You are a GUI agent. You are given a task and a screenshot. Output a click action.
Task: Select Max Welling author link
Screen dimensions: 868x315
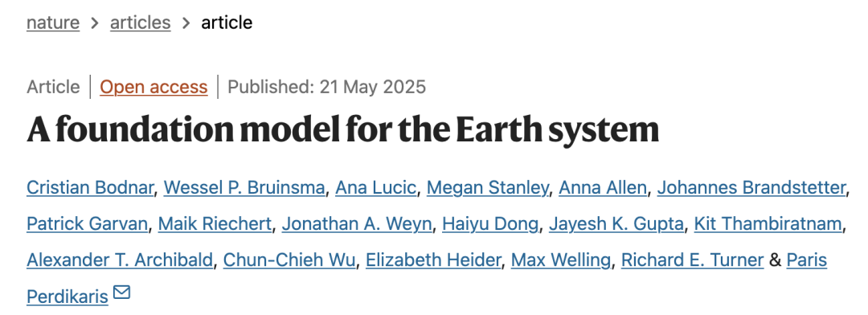click(560, 260)
